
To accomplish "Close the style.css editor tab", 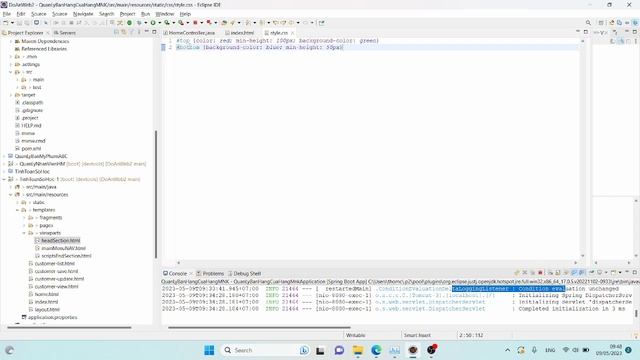I will (292, 33).
